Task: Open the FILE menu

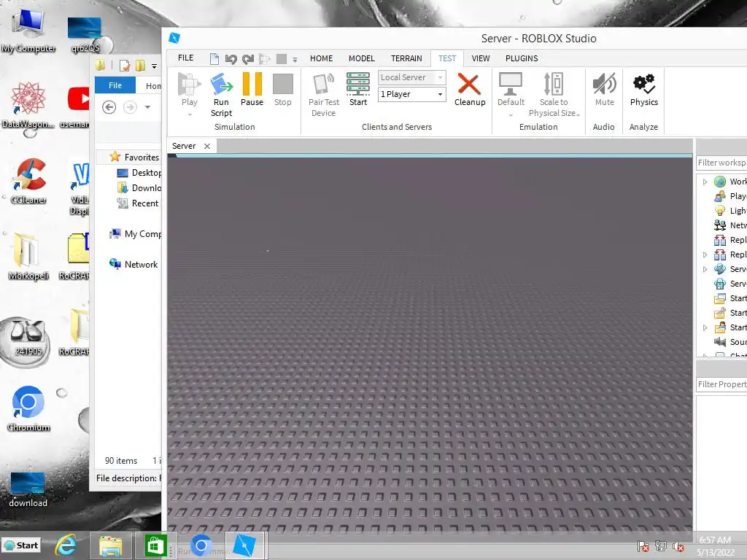Action: click(186, 58)
